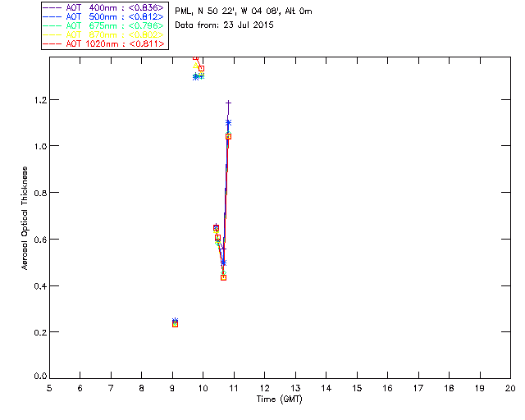Click the y-axis tick label 0.4
Screen dimensions: 525x420
pos(40,286)
